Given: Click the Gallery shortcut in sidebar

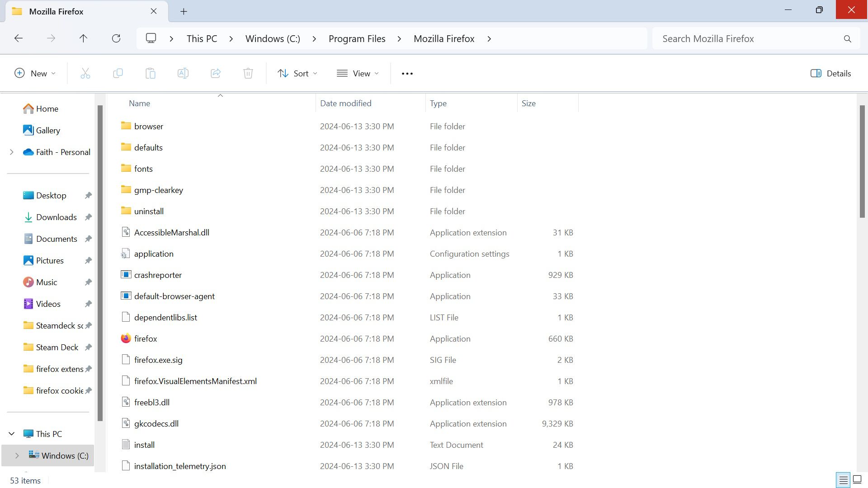Looking at the screenshot, I should tap(48, 131).
